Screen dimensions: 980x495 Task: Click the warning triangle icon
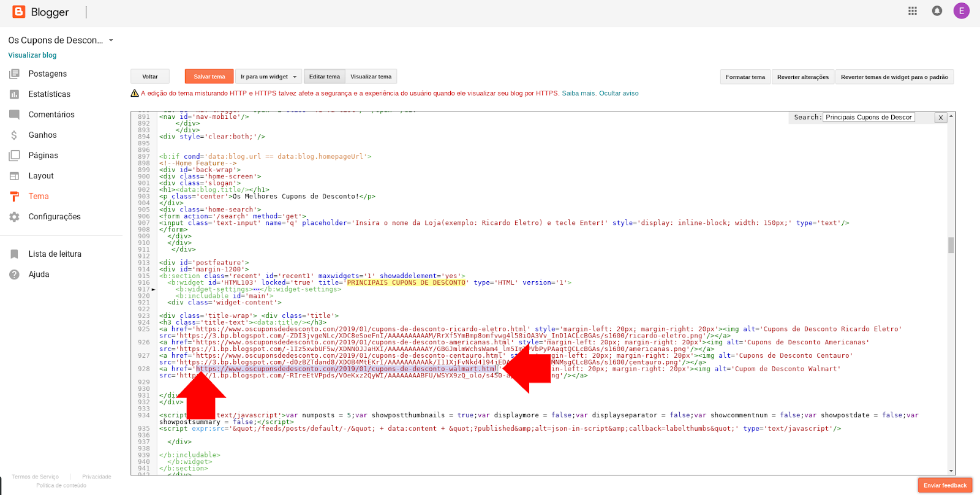[x=135, y=93]
